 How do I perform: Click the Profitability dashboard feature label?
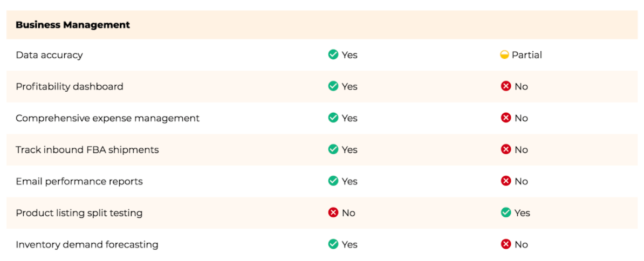(x=70, y=87)
